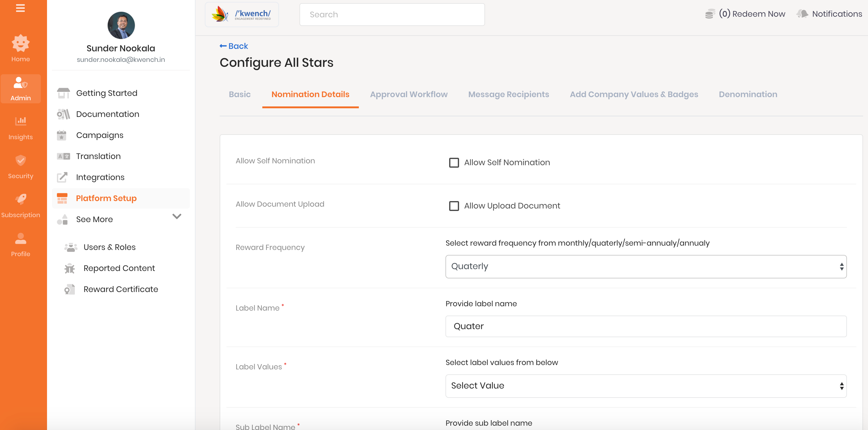Viewport: 868px width, 430px height.
Task: Switch to the Approval Workflow tab
Action: 408,94
